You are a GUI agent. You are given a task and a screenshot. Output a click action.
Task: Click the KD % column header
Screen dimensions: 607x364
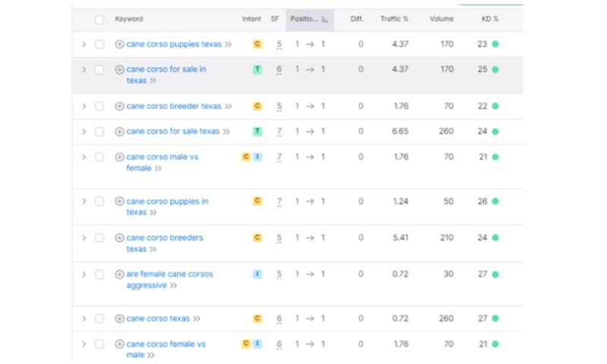click(488, 20)
